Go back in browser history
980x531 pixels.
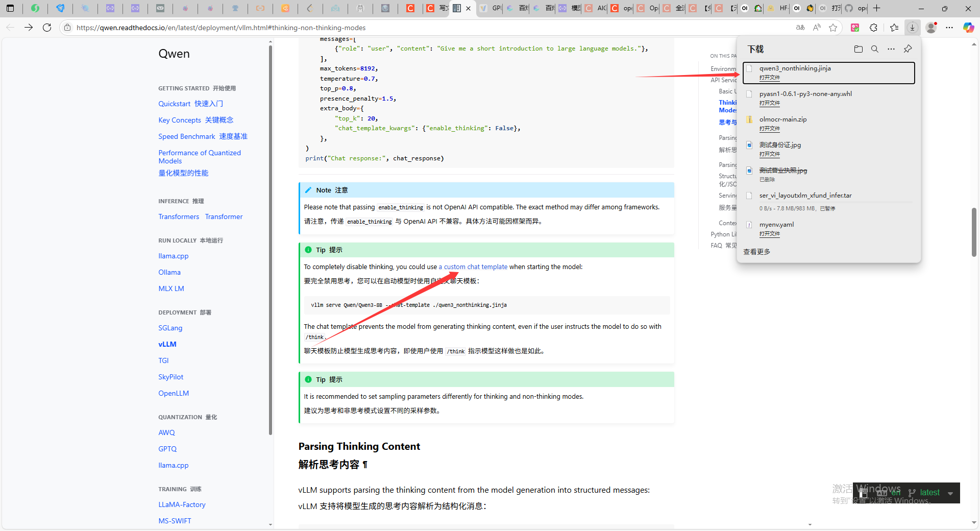tap(10, 28)
